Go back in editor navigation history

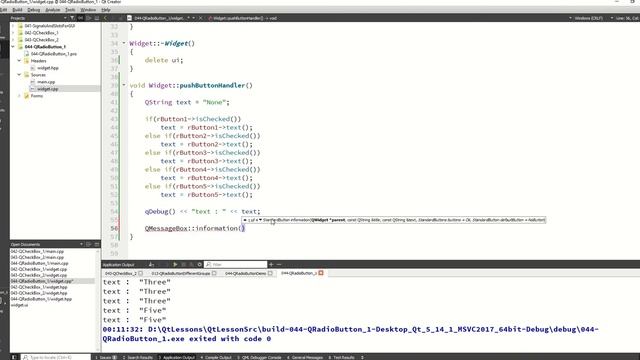106,18
